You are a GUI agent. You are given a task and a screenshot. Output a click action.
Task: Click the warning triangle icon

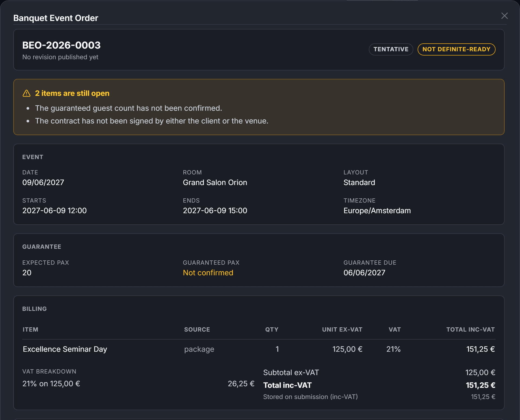click(x=27, y=93)
